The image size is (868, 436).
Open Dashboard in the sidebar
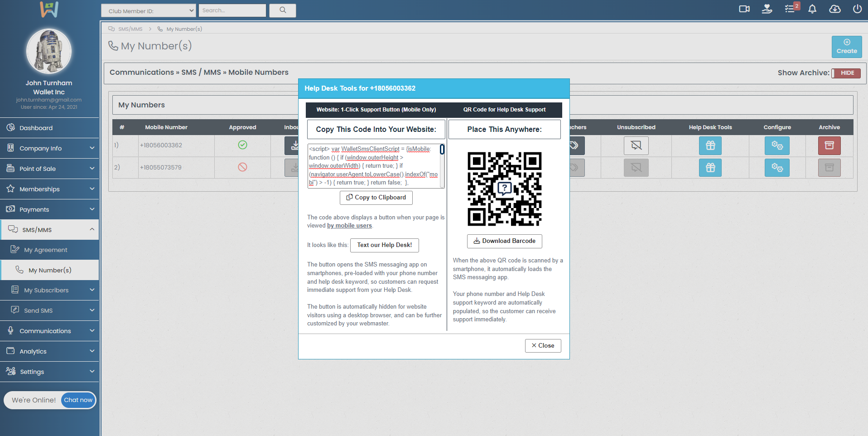(x=49, y=128)
